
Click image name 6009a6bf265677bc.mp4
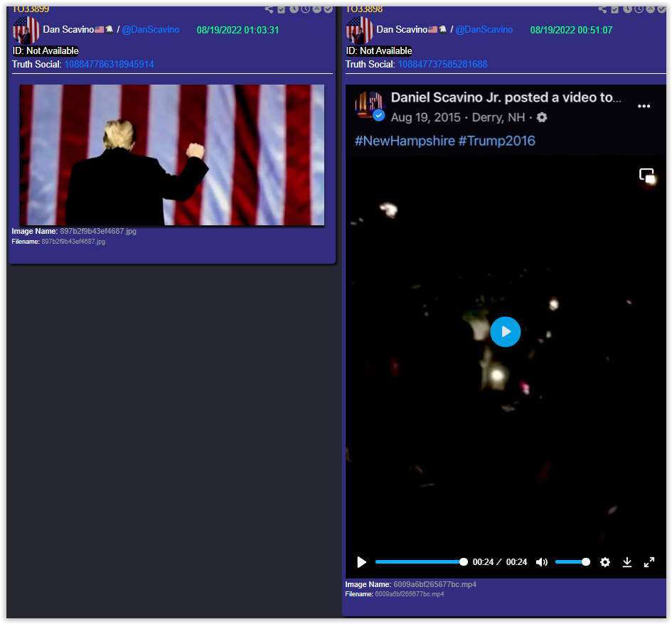coord(434,585)
